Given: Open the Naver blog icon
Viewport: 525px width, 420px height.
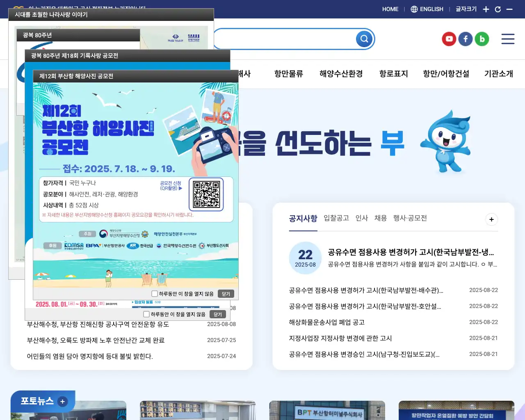Looking at the screenshot, I should (482, 39).
